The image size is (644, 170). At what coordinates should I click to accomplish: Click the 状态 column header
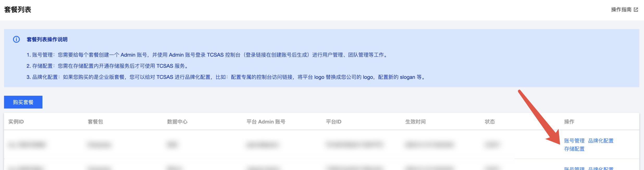[490, 122]
